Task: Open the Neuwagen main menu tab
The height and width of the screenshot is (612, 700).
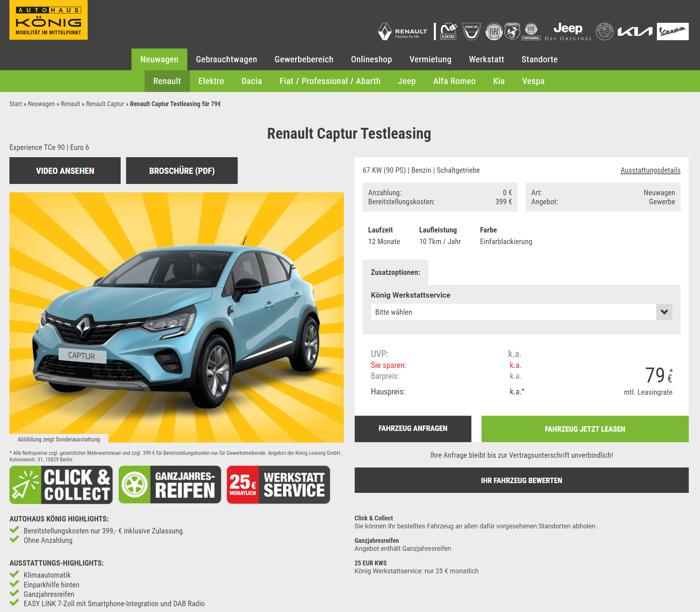Action: click(159, 59)
